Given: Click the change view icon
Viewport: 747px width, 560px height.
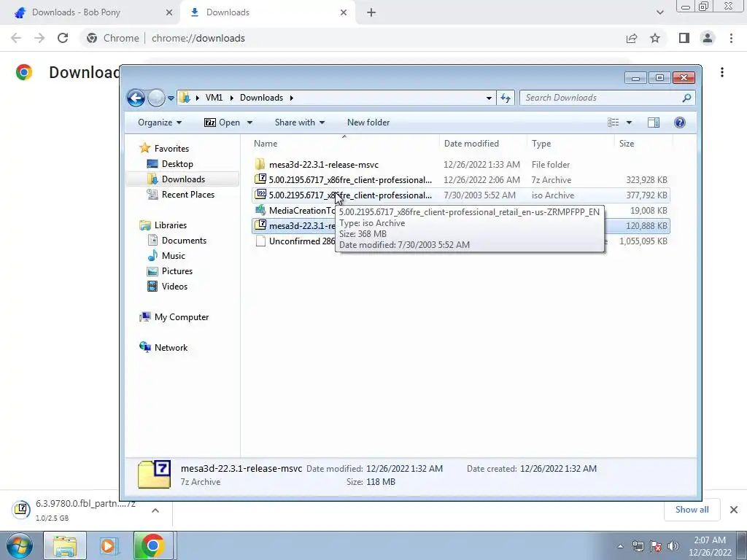Looking at the screenshot, I should 614,122.
